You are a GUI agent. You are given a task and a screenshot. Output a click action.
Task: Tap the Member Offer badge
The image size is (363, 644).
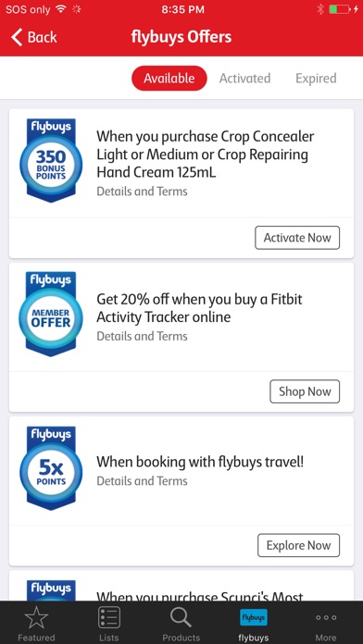[51, 315]
